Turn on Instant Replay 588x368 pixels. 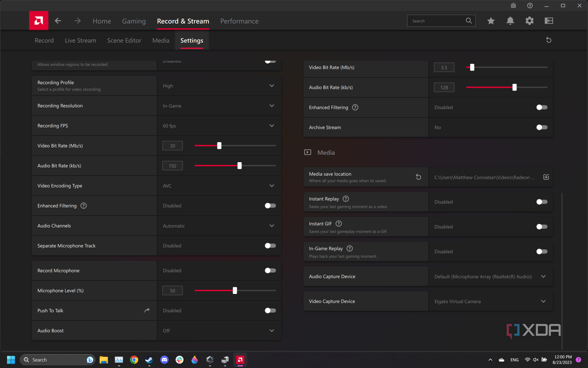[x=541, y=202]
